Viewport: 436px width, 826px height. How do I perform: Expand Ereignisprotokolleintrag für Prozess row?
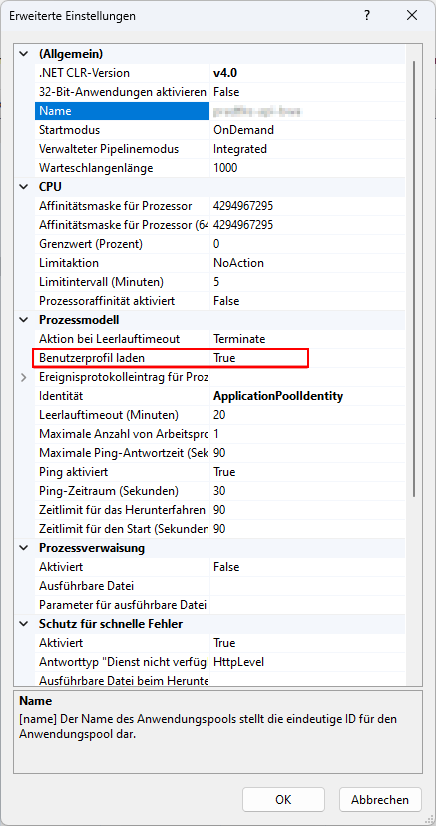(x=24, y=377)
